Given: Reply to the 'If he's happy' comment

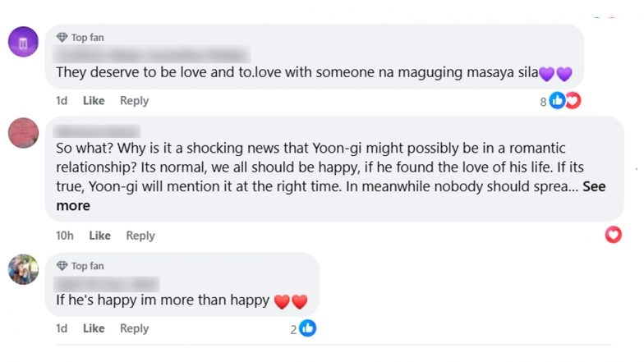Looking at the screenshot, I should pyautogui.click(x=134, y=328).
